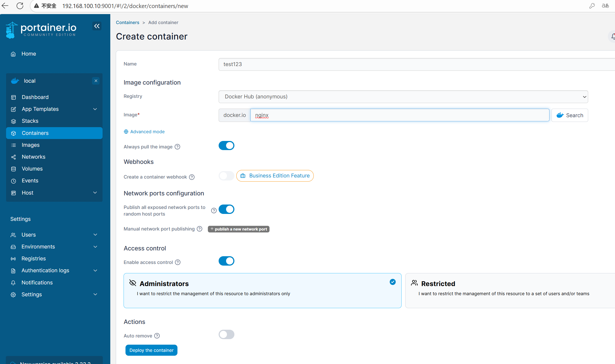
Task: Close the local environment with X icon
Action: click(96, 81)
